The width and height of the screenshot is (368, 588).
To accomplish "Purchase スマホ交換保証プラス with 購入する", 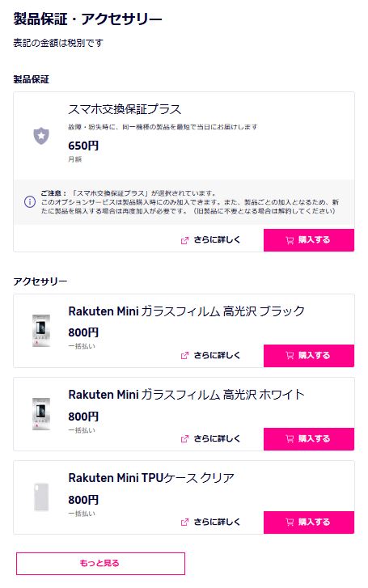I will [x=309, y=240].
